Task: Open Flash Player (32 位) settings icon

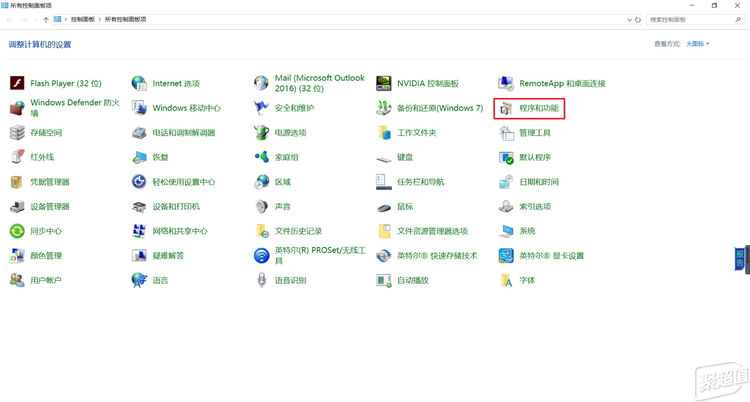Action: [x=17, y=83]
